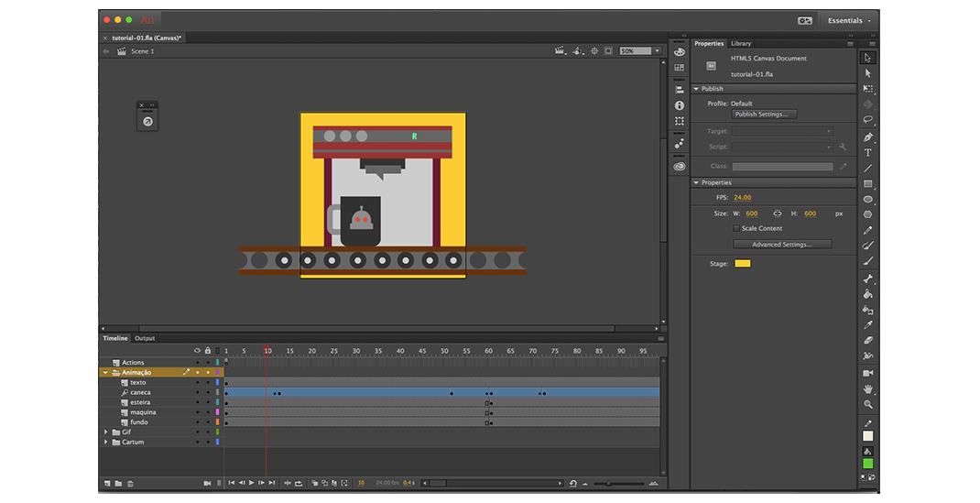Select the Timeline tab
Screen dimensions: 980x503
[x=115, y=339]
